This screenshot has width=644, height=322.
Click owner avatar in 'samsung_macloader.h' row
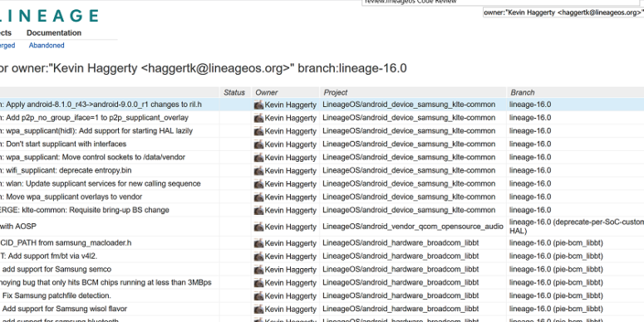[258, 243]
